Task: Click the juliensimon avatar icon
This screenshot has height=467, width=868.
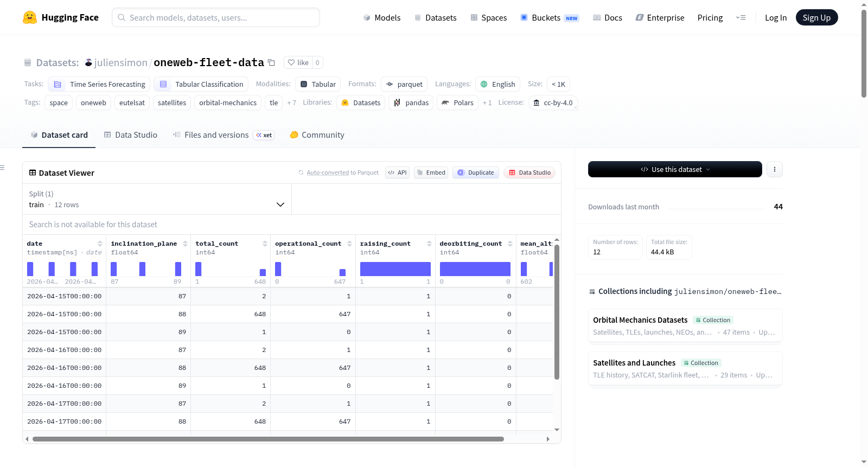Action: pyautogui.click(x=88, y=62)
